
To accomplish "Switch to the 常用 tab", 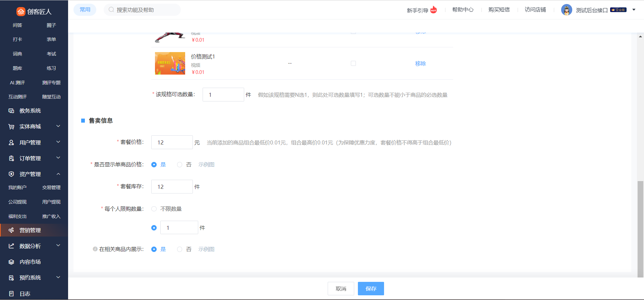I will (85, 10).
